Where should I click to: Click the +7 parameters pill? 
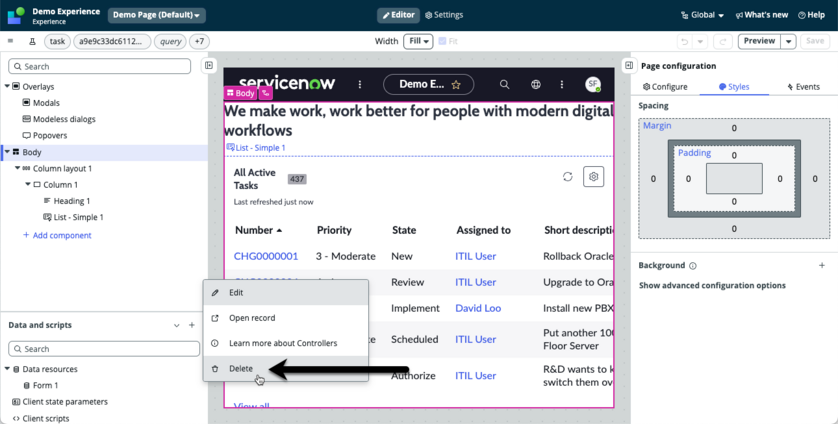coord(199,41)
